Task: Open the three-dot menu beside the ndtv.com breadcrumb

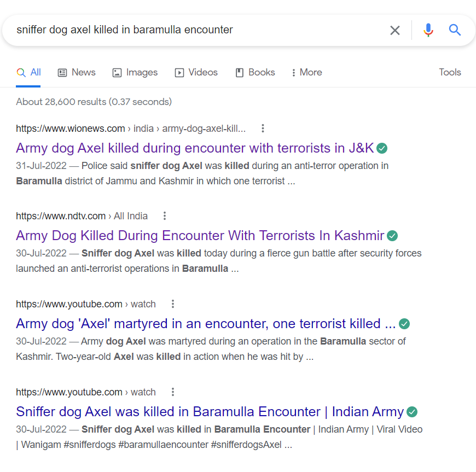Action: click(x=164, y=215)
